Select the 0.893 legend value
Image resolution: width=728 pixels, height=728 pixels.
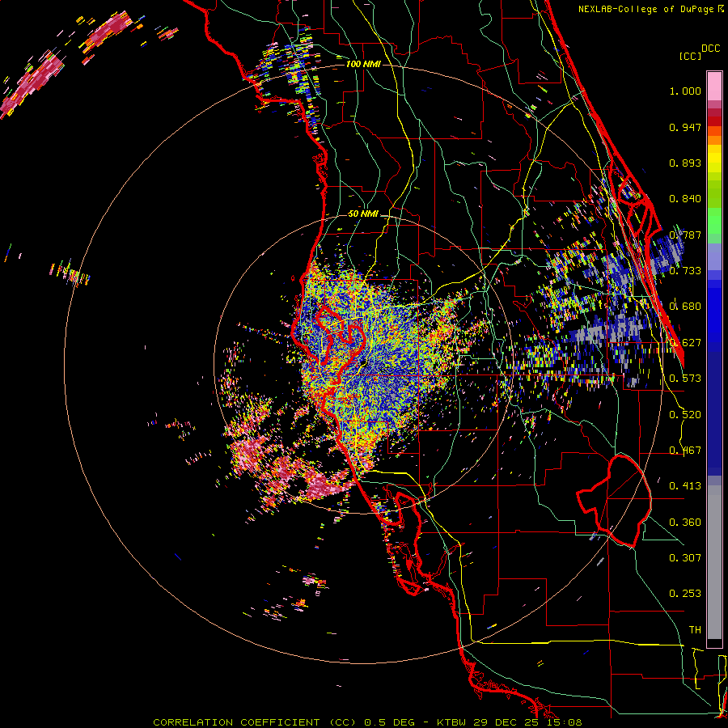click(x=685, y=163)
